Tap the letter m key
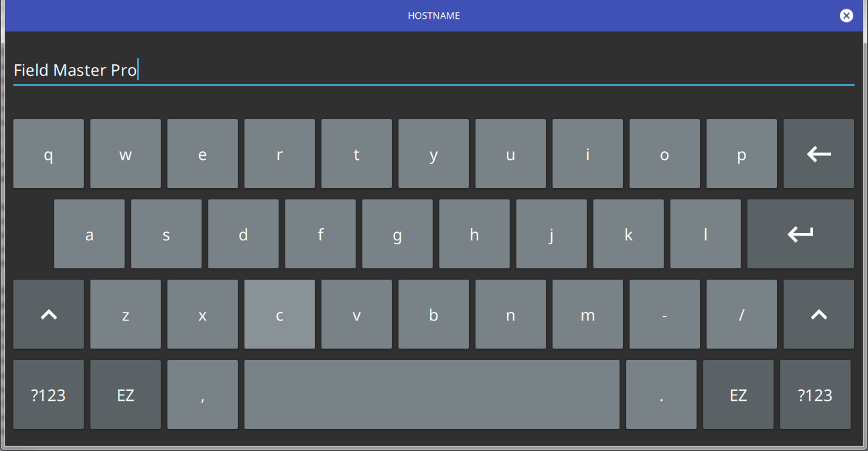 pyautogui.click(x=587, y=314)
